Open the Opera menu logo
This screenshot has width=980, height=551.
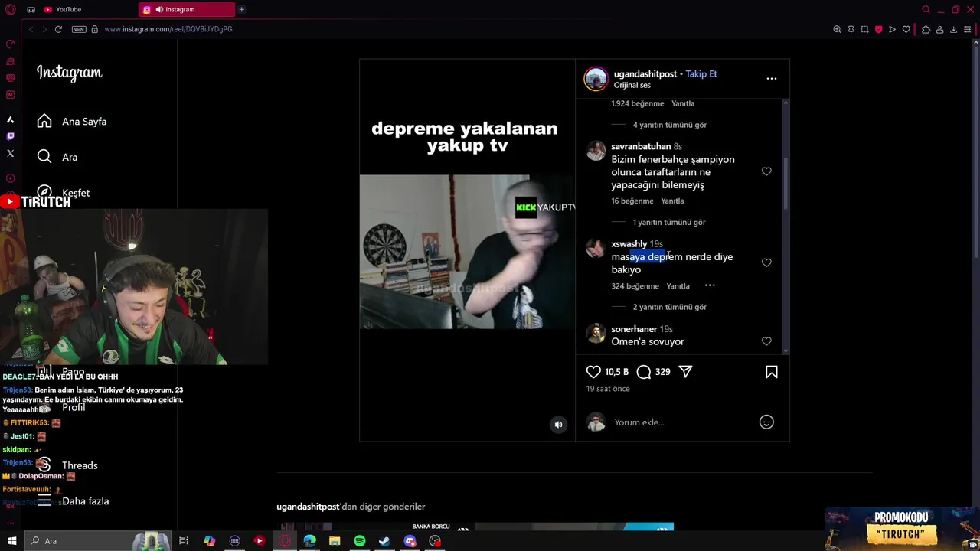pos(11,9)
